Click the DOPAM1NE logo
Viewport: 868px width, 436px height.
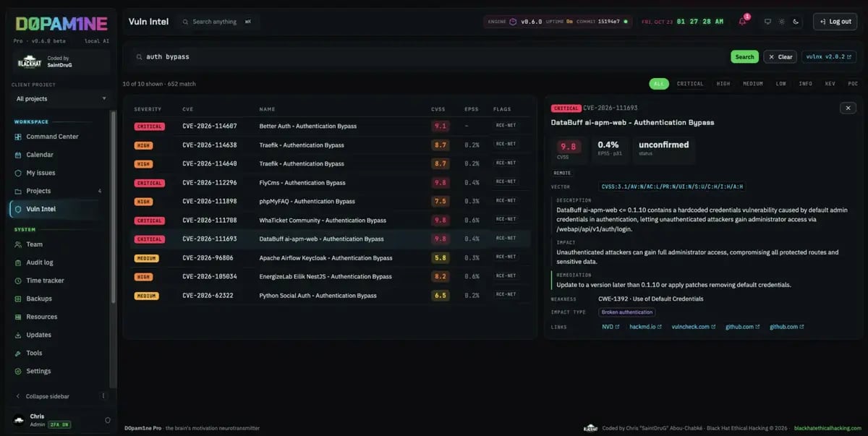point(61,23)
